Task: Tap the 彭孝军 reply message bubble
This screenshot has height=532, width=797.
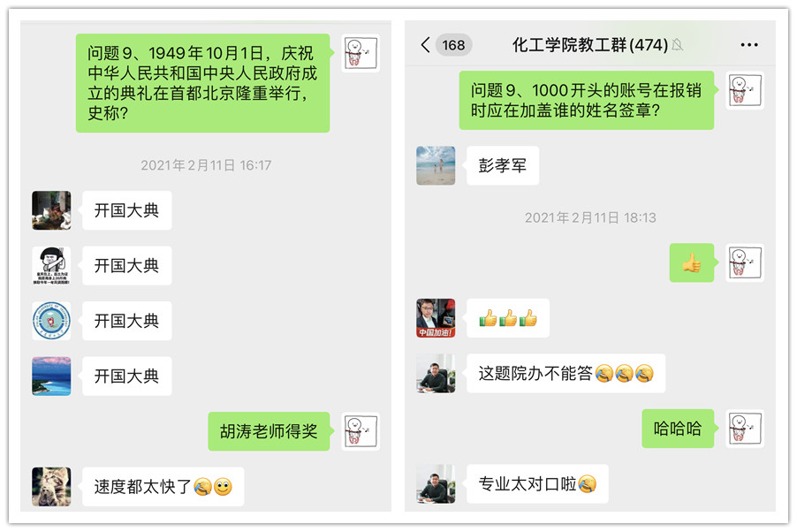Action: 503,165
